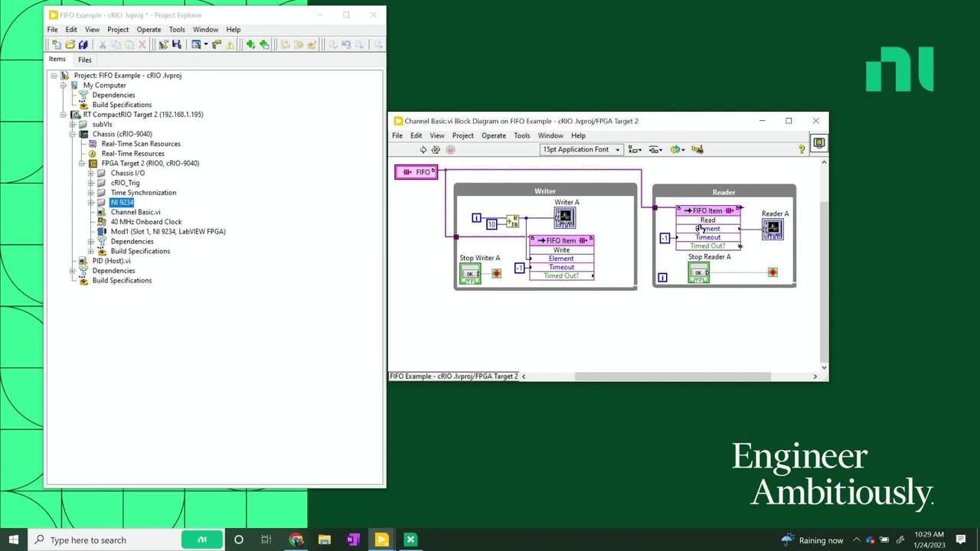This screenshot has width=980, height=551.
Task: Click the constant 10 in Writer loop
Action: [492, 224]
